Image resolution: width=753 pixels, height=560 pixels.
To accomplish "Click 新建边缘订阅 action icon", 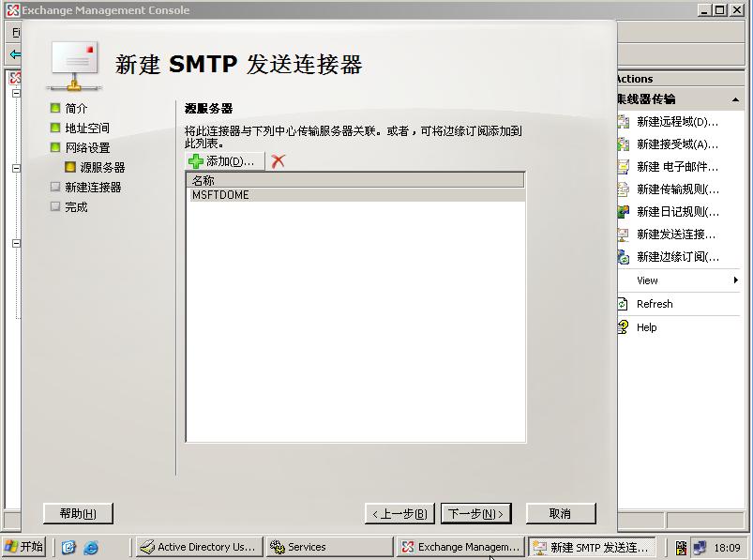I will point(624,257).
